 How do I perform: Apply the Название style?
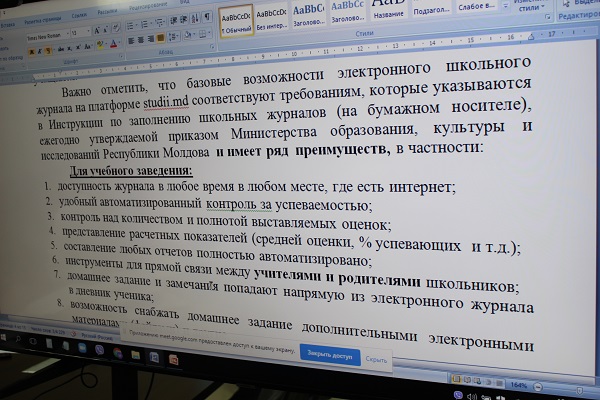click(x=388, y=9)
